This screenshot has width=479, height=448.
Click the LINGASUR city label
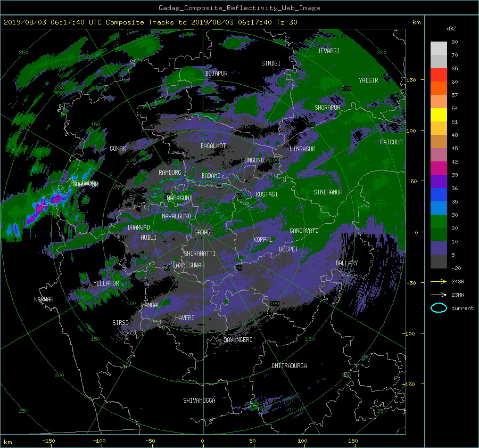(x=302, y=149)
